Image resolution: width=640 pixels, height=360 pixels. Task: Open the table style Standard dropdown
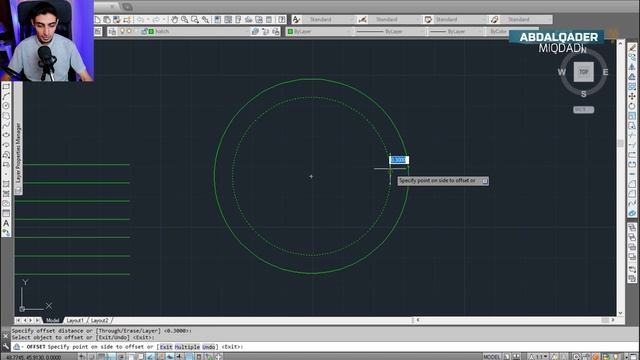460,20
